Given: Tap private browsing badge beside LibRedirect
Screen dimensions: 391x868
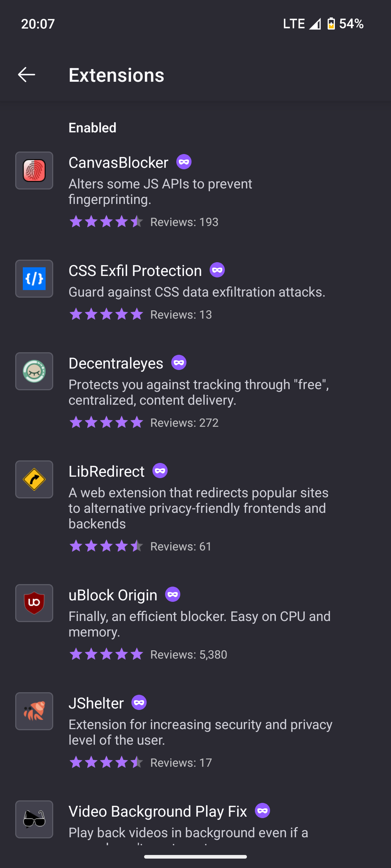Looking at the screenshot, I should coord(160,471).
